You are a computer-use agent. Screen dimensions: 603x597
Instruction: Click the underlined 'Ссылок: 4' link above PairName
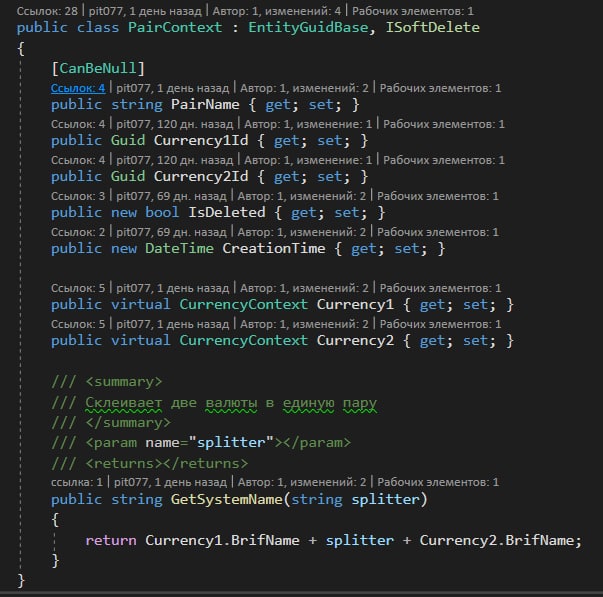pyautogui.click(x=78, y=88)
